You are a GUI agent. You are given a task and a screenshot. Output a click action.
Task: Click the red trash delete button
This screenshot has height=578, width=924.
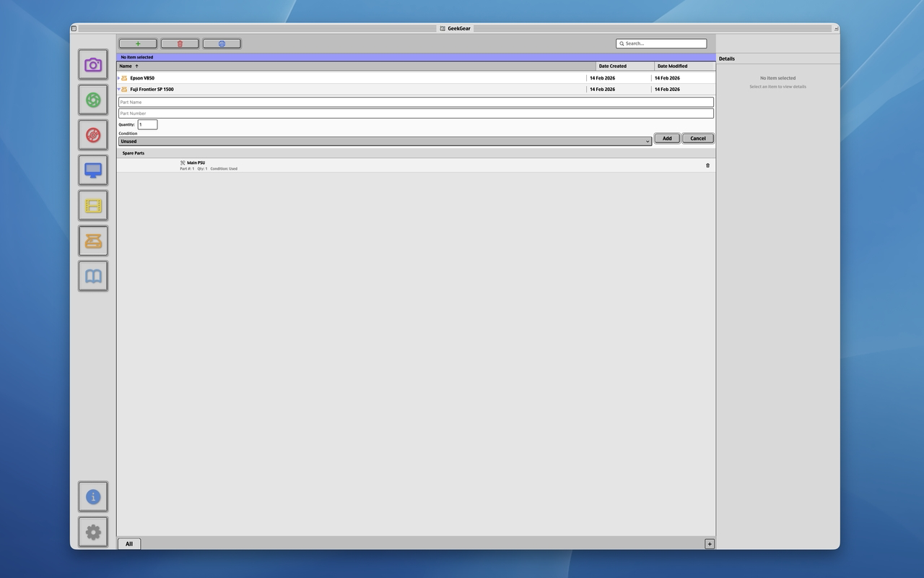point(180,43)
